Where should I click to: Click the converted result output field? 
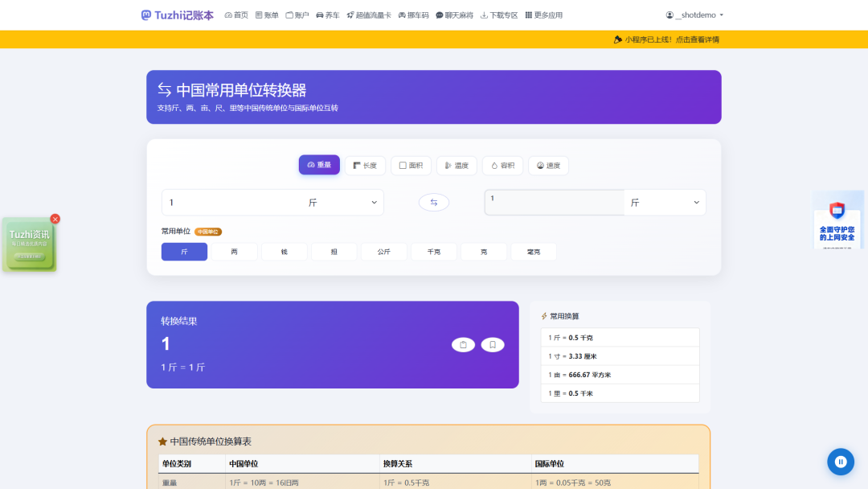555,202
